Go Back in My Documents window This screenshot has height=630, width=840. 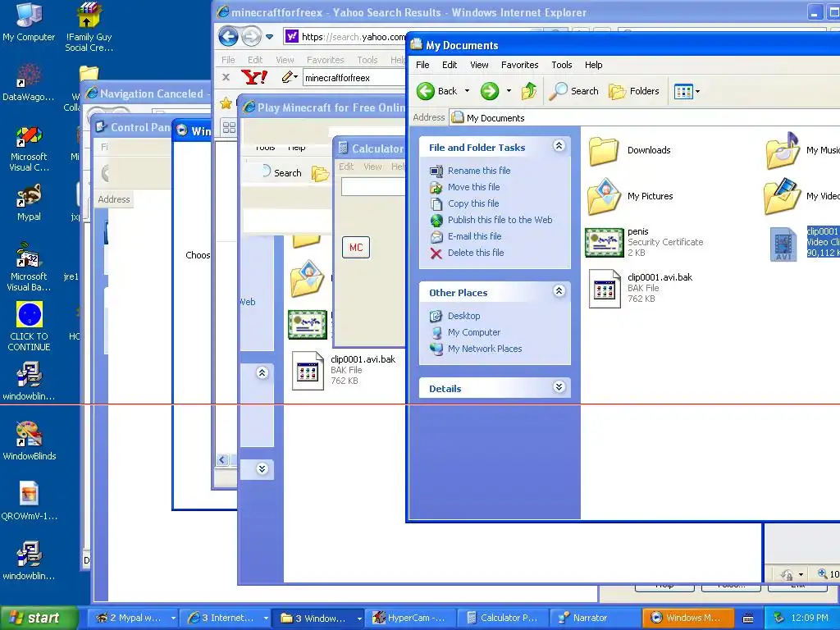coord(436,91)
